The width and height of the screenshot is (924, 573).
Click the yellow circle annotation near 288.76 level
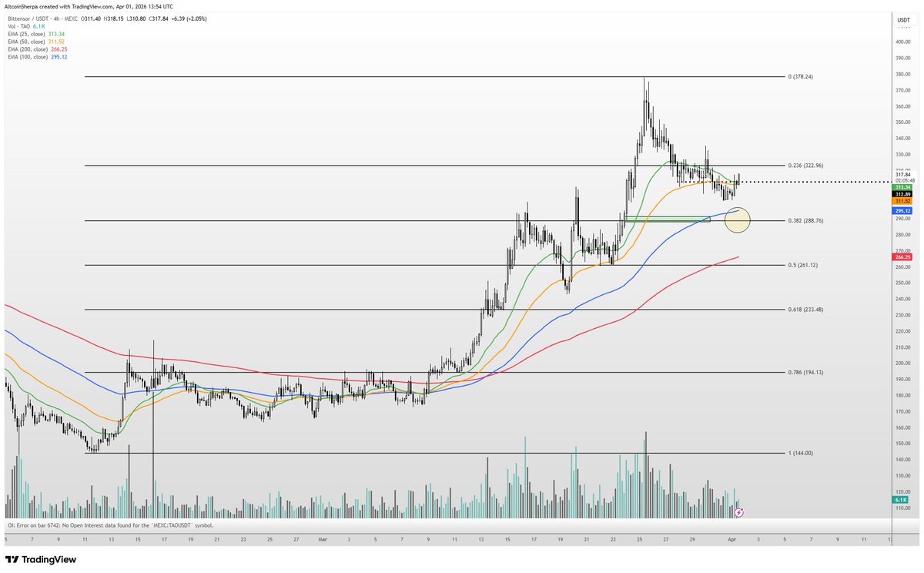click(738, 221)
